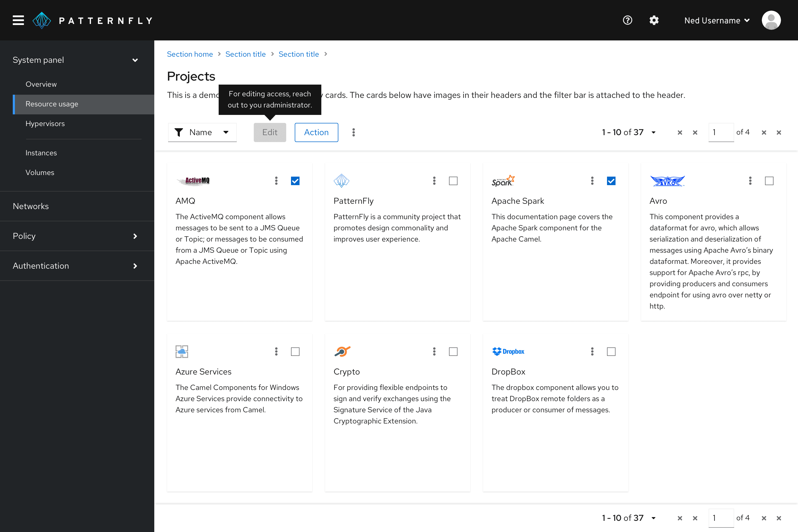The width and height of the screenshot is (798, 532).
Task: Click the page number input field
Action: click(721, 132)
